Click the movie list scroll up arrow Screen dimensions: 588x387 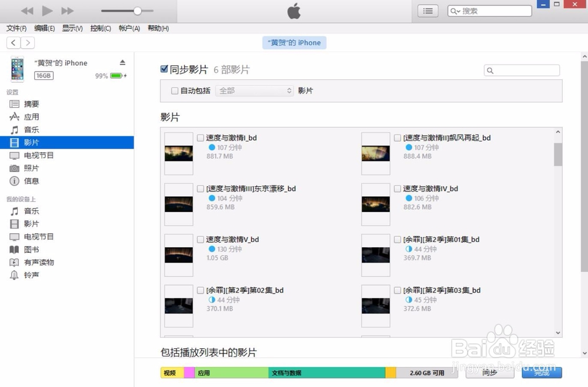[558, 132]
